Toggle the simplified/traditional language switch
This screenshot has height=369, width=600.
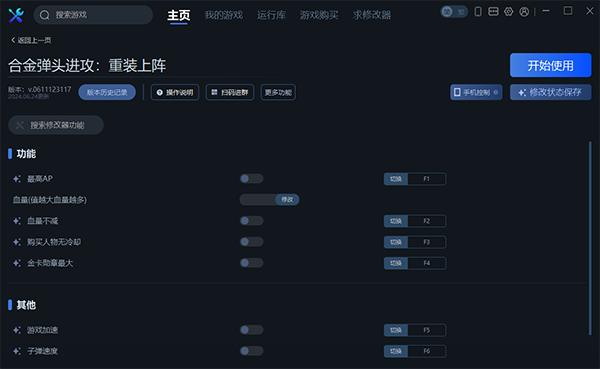point(454,12)
